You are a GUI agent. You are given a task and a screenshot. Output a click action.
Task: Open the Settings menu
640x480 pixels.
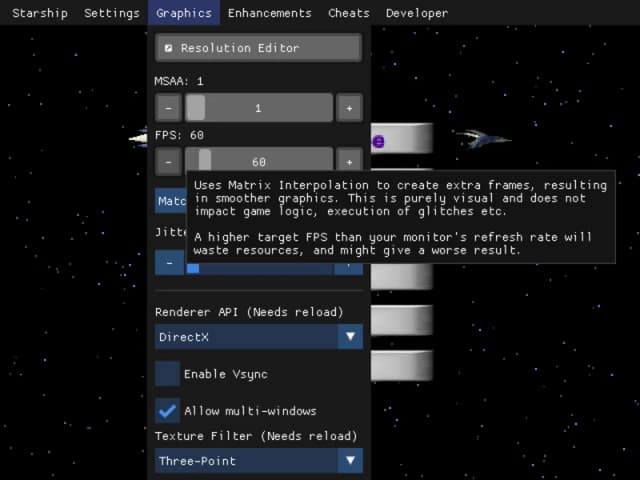(111, 13)
